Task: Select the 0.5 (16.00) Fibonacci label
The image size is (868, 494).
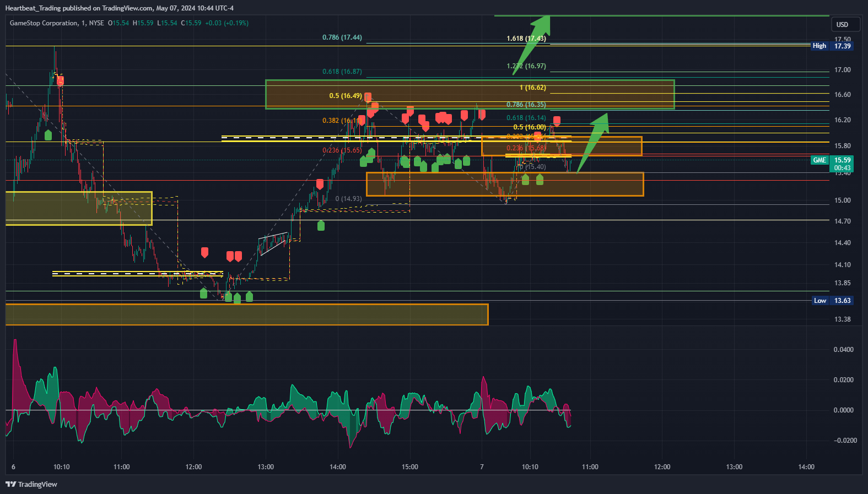Action: (530, 127)
